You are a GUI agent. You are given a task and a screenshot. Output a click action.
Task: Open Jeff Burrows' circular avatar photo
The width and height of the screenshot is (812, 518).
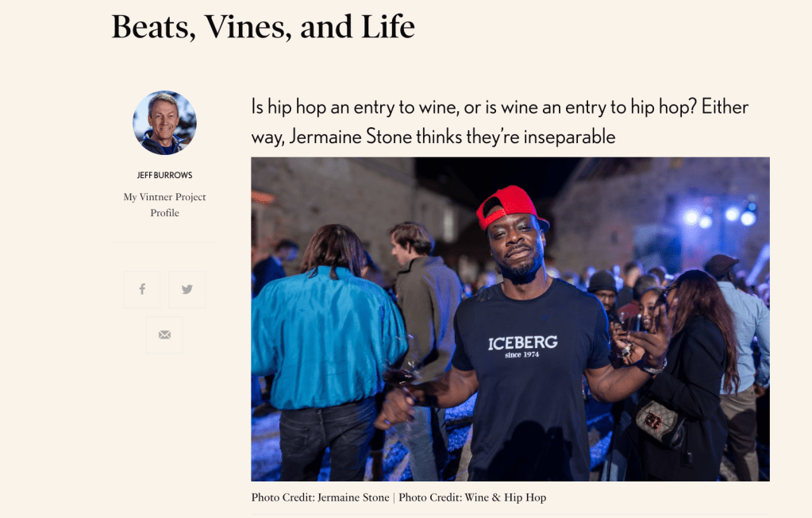click(x=164, y=123)
